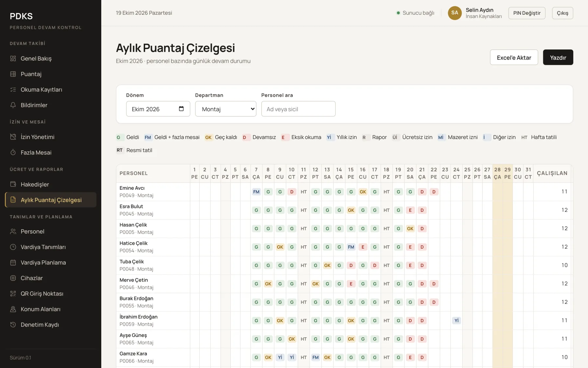Open İzin Yönetimi calendar icon
Image resolution: width=588 pixels, height=368 pixels.
(13, 137)
